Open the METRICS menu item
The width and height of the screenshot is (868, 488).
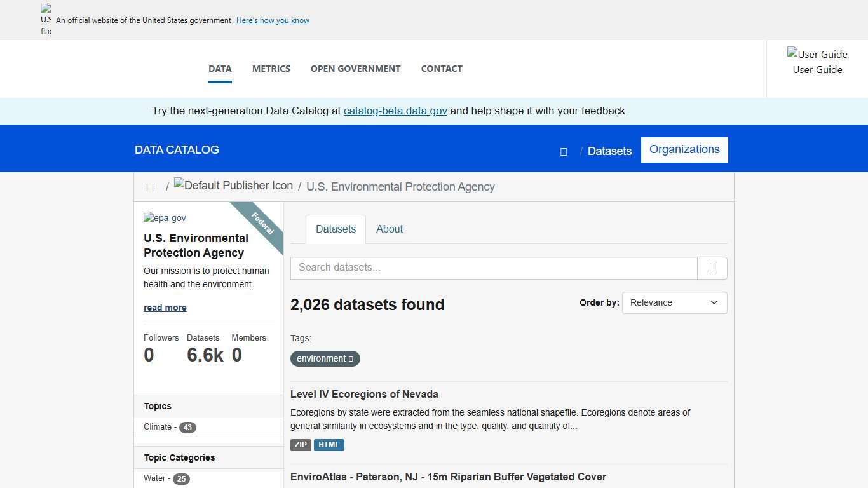[271, 69]
